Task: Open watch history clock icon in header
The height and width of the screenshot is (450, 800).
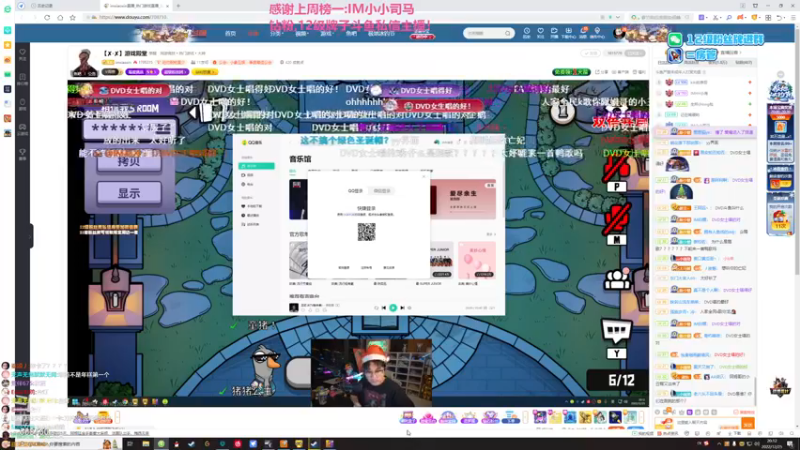Action: (x=527, y=33)
